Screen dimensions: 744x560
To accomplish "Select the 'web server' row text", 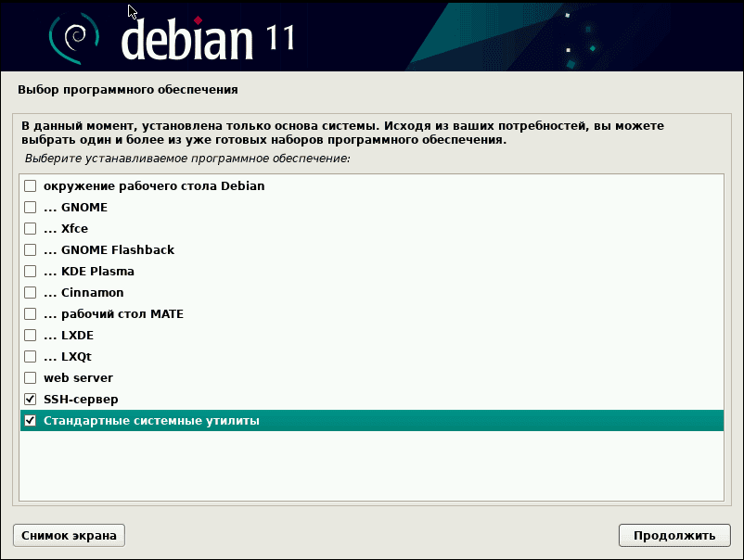I will click(78, 378).
